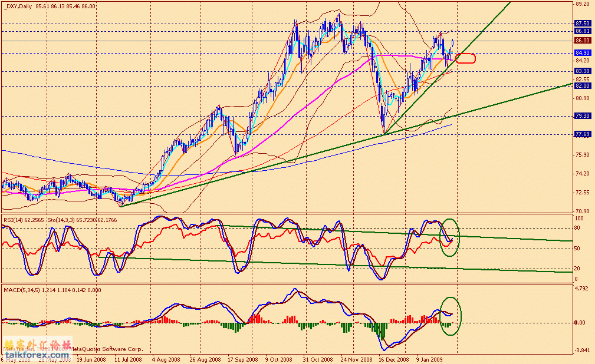Click the current price 86.00 label
This screenshot has height=364, width=595.
(583, 41)
